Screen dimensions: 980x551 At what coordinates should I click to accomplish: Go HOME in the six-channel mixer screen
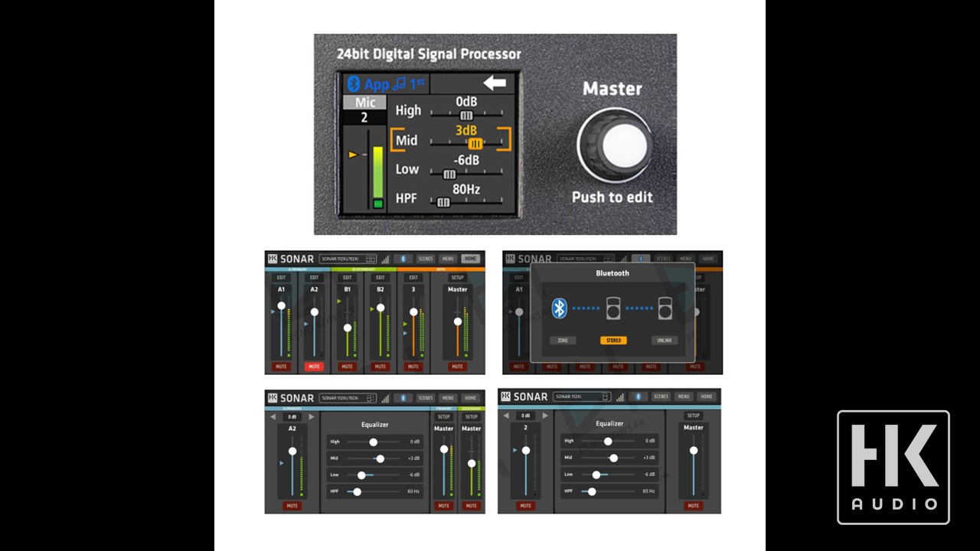pyautogui.click(x=471, y=259)
